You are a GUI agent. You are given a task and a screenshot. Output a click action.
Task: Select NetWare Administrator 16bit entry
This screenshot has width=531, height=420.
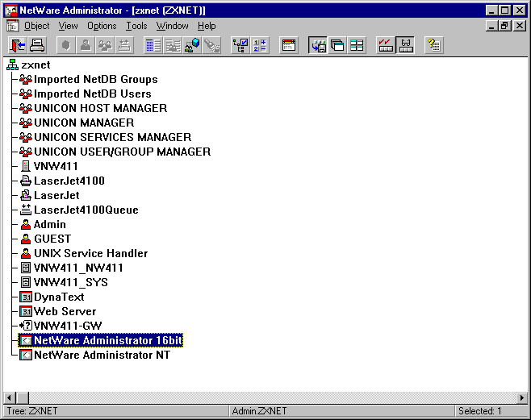point(101,340)
